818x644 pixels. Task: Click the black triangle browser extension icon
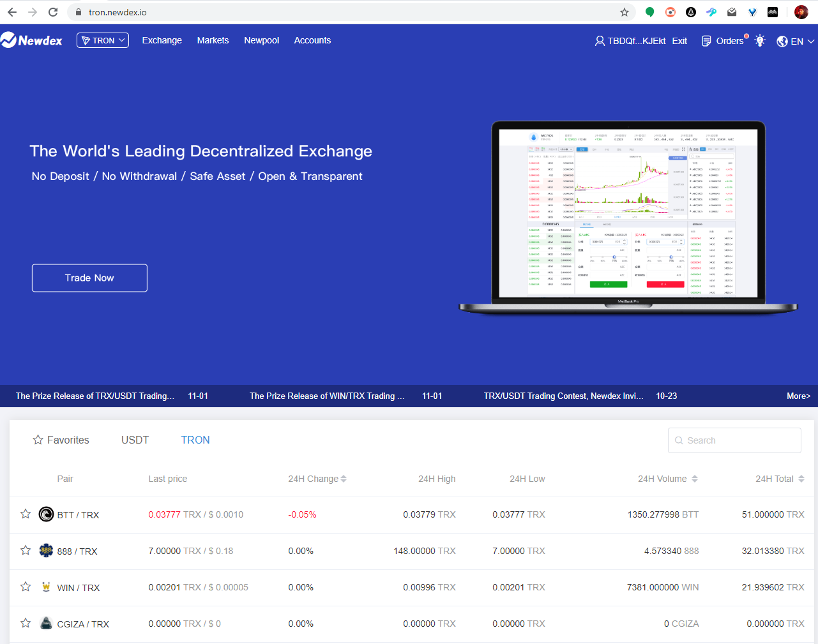pyautogui.click(x=691, y=12)
